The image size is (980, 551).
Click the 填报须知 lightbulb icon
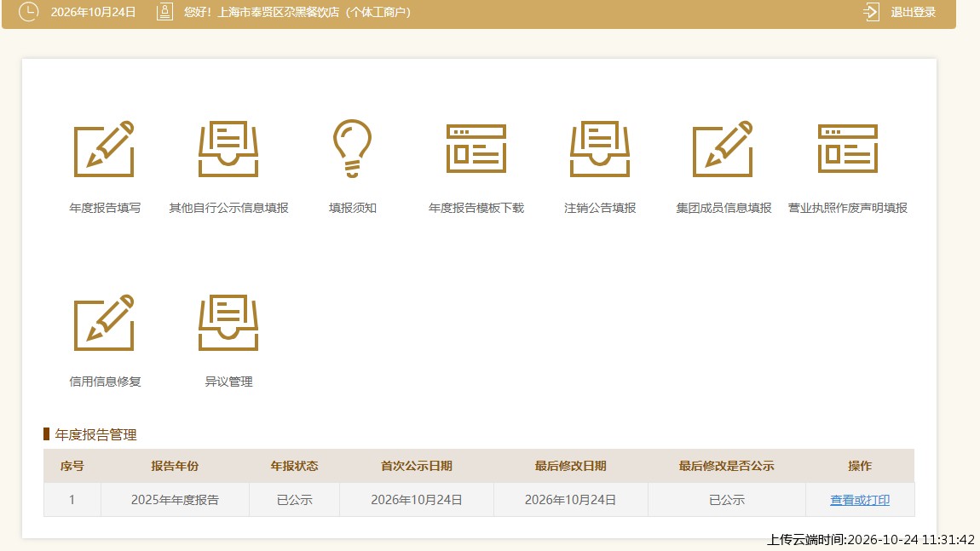pyautogui.click(x=353, y=149)
